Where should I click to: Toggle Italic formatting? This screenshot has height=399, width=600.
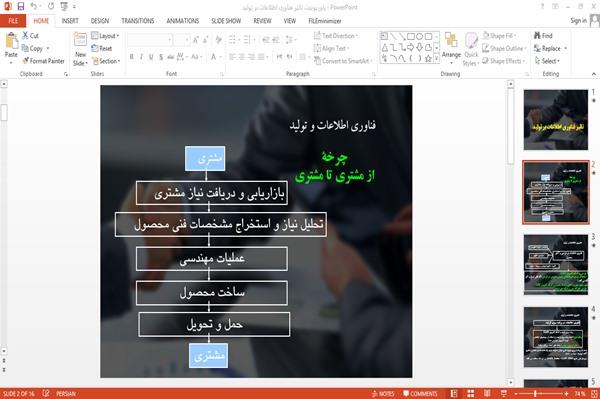(141, 57)
